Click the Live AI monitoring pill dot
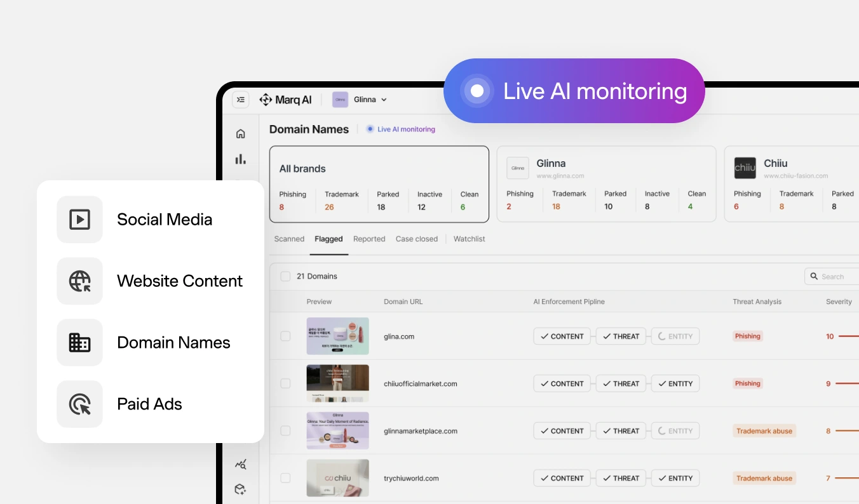 tap(477, 91)
